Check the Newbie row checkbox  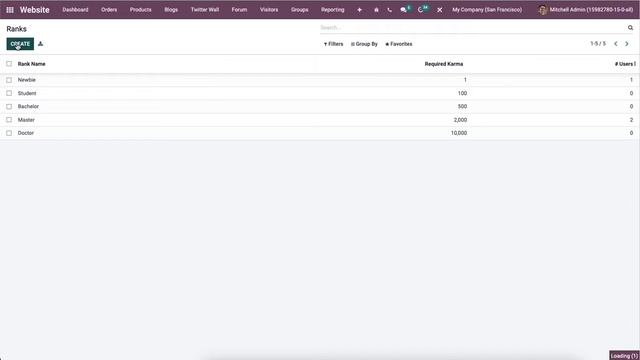pos(9,80)
